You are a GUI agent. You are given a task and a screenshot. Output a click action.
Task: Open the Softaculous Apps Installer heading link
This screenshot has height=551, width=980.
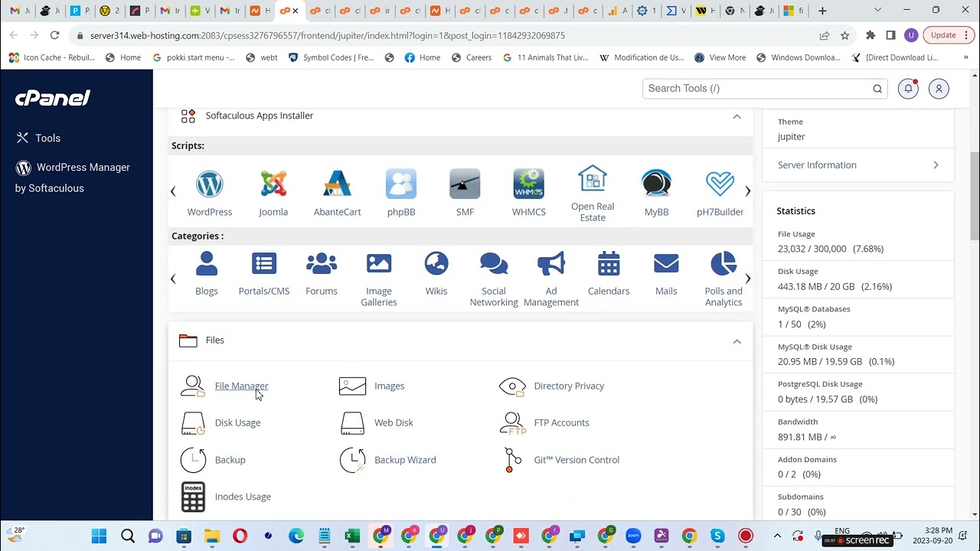[x=259, y=116]
